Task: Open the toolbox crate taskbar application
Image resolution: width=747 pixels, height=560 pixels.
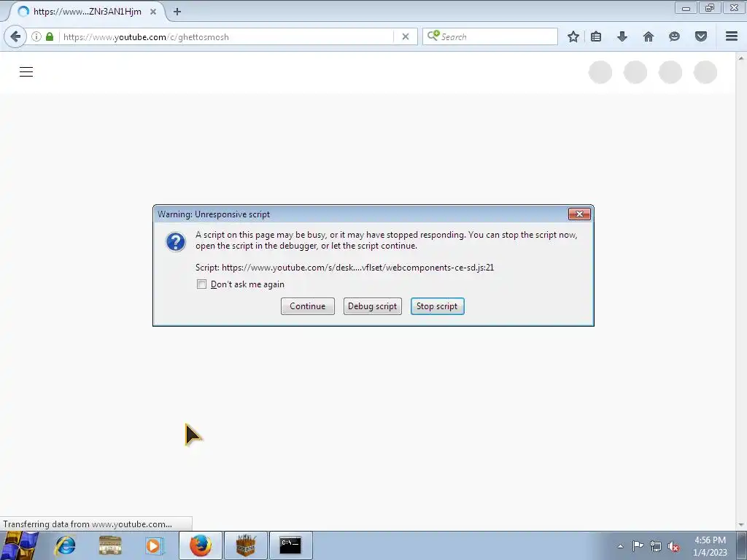Action: point(246,545)
